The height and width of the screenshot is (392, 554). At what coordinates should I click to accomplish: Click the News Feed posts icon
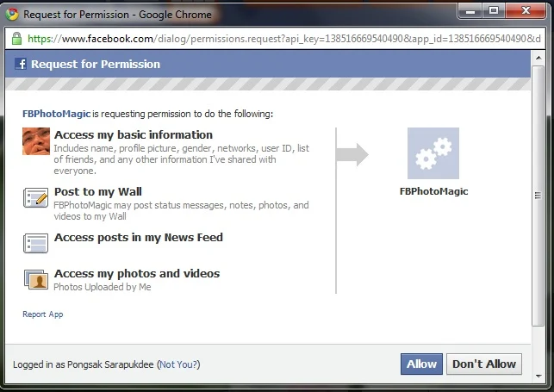[x=35, y=243]
